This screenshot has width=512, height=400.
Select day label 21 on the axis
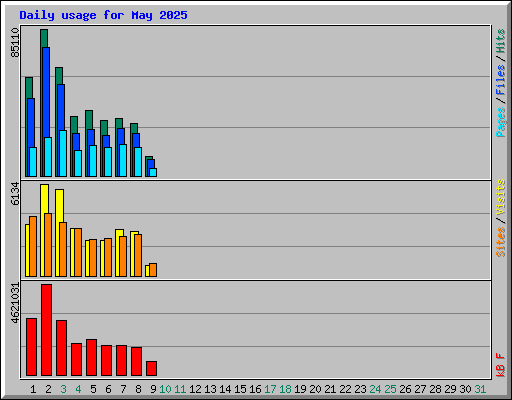coord(330,389)
